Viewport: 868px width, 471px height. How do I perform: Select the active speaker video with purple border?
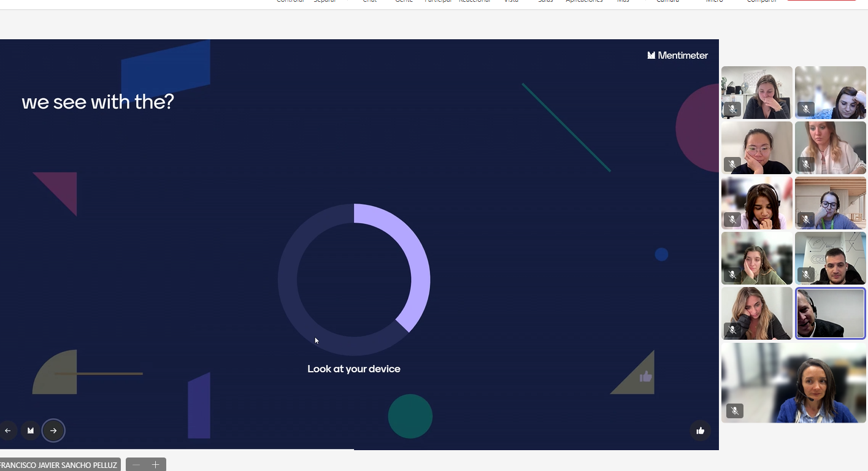click(830, 313)
